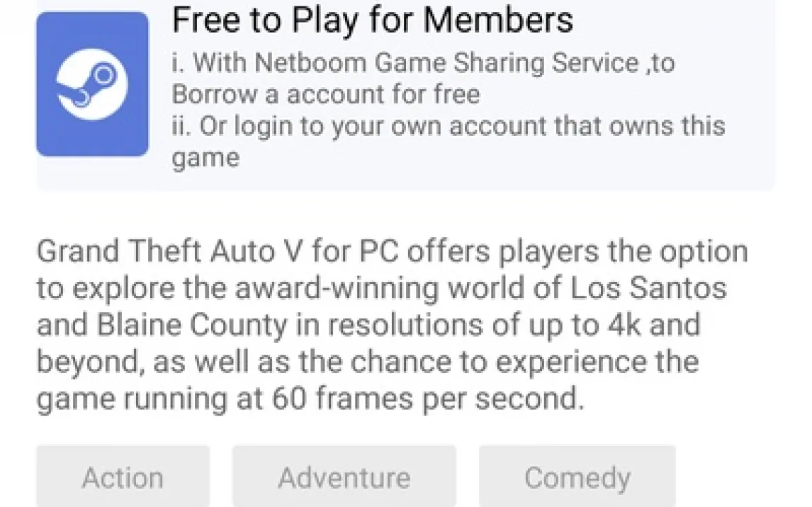Click the Steam logo icon
The width and height of the screenshot is (812, 507).
[92, 84]
